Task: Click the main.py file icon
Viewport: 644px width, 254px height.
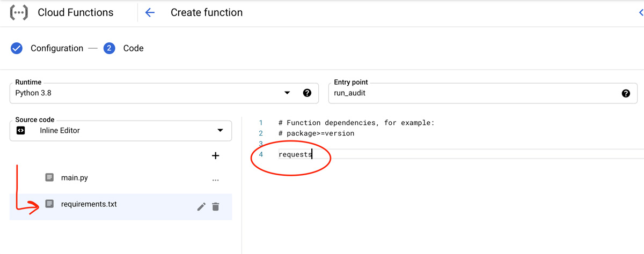Action: pyautogui.click(x=49, y=177)
